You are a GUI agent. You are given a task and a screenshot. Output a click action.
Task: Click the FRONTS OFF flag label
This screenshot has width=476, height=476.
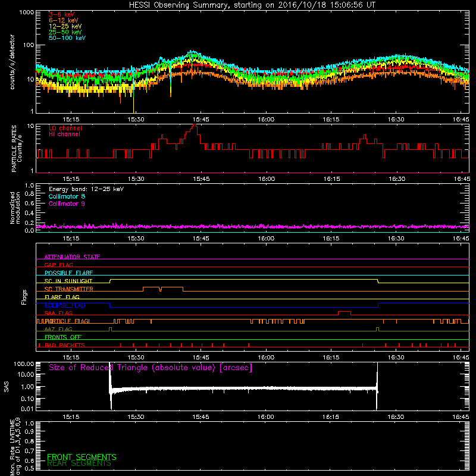pyautogui.click(x=63, y=337)
